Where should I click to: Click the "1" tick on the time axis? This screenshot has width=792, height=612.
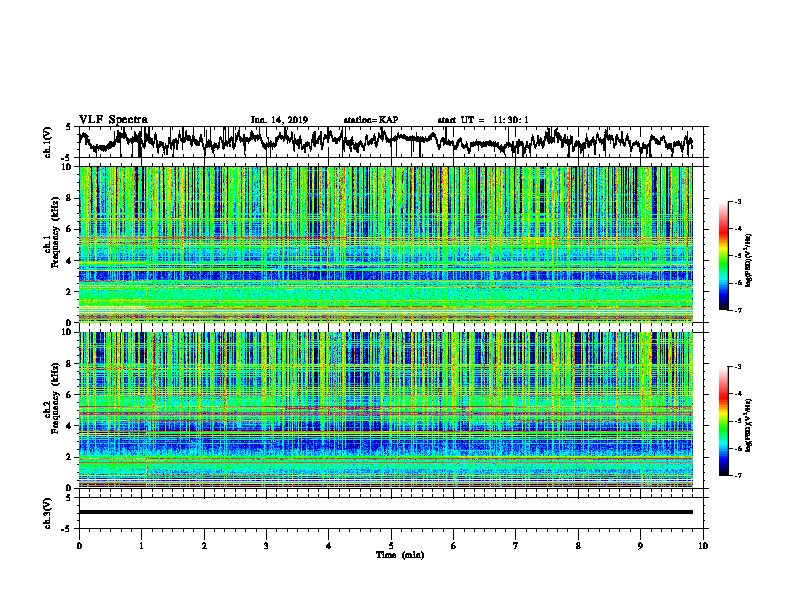[x=141, y=546]
